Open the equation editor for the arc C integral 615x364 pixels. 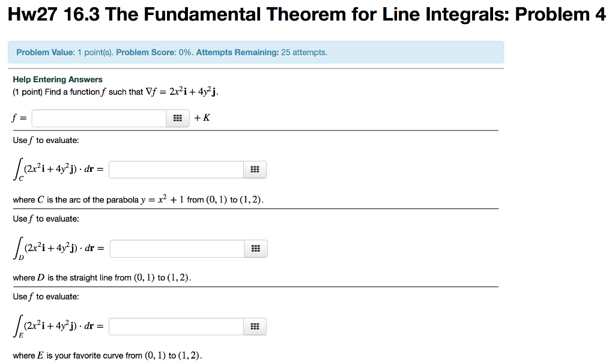[x=254, y=169]
